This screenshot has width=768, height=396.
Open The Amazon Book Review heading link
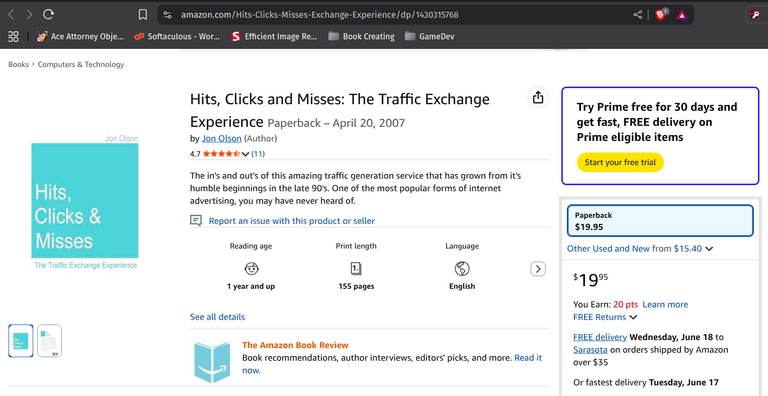pos(295,345)
